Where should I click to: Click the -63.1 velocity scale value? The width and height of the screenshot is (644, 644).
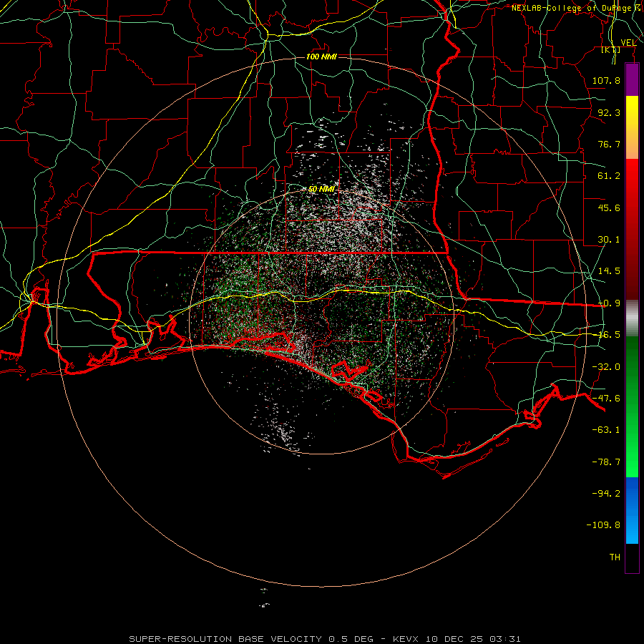coord(606,430)
